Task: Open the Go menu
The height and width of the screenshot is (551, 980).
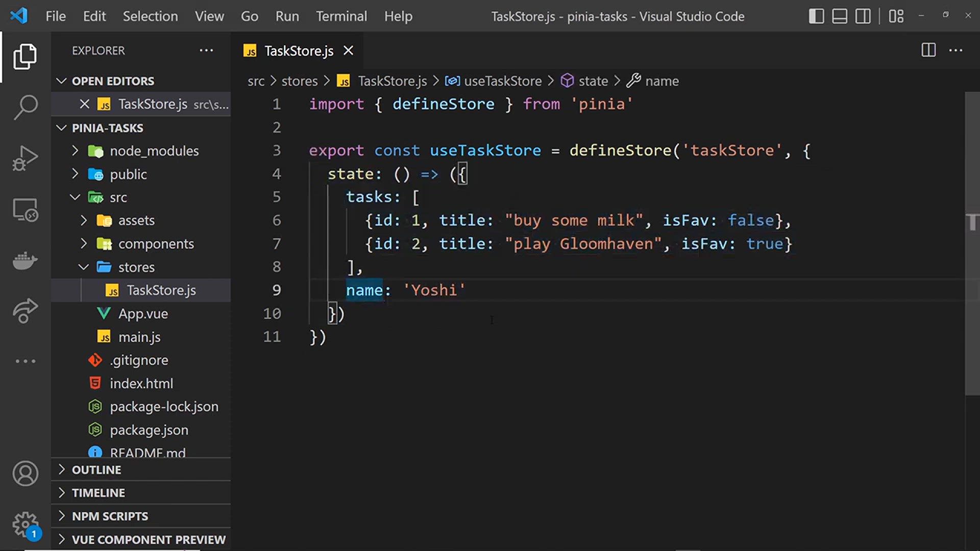Action: coord(250,16)
